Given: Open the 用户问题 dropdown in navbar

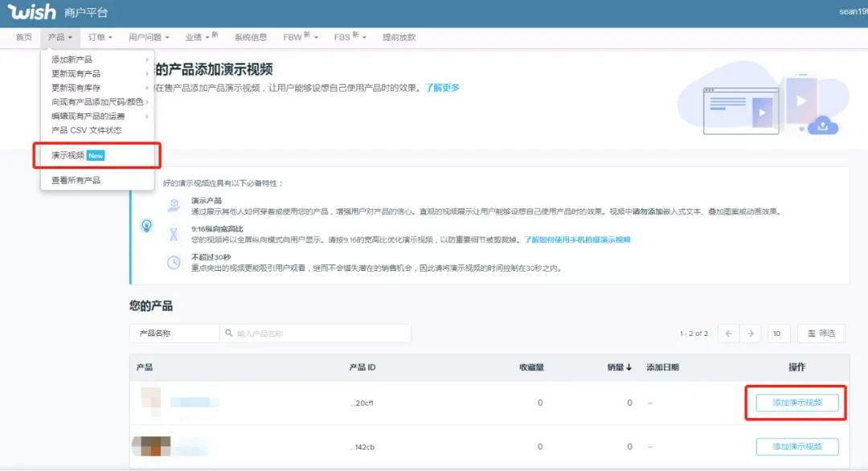Looking at the screenshot, I should tap(149, 37).
